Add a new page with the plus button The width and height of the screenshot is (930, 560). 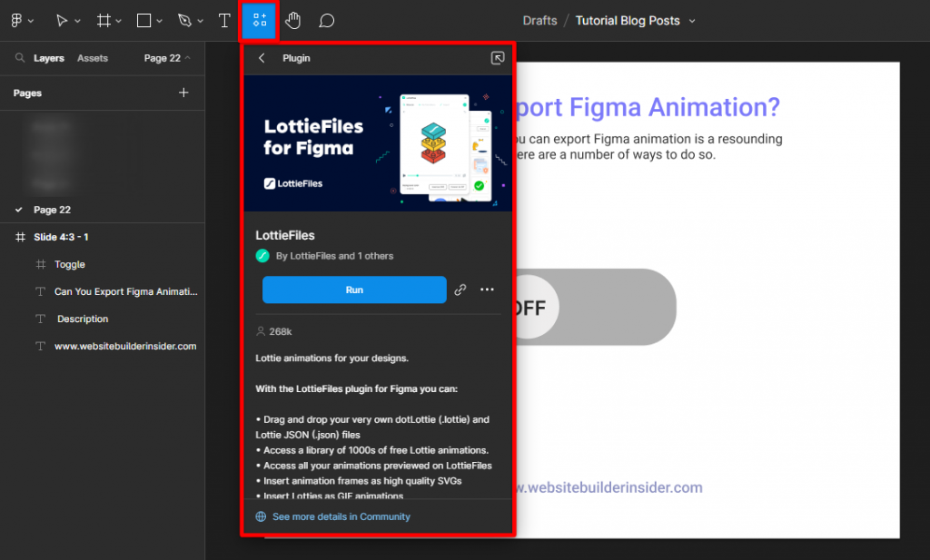click(183, 93)
